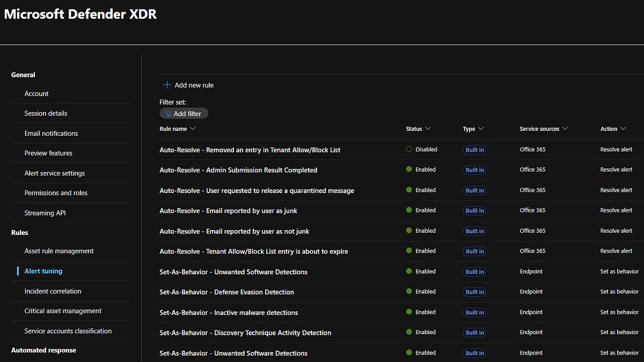
Task: Open 'Admin Submission Result Completed' rule
Action: click(x=238, y=170)
